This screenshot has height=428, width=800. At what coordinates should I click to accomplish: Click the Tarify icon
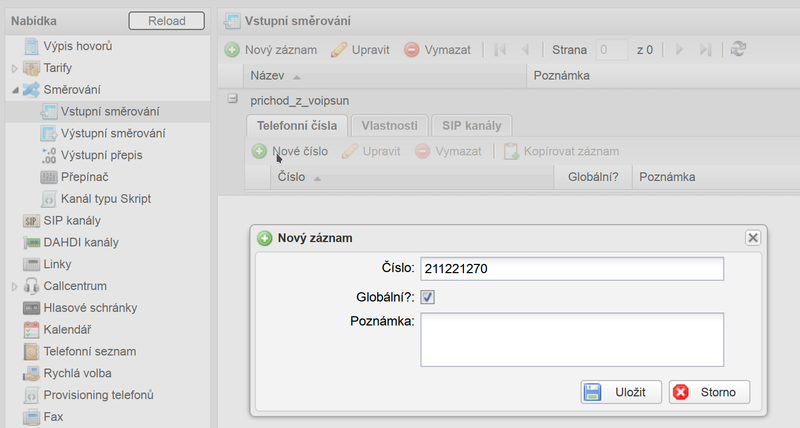(x=31, y=68)
